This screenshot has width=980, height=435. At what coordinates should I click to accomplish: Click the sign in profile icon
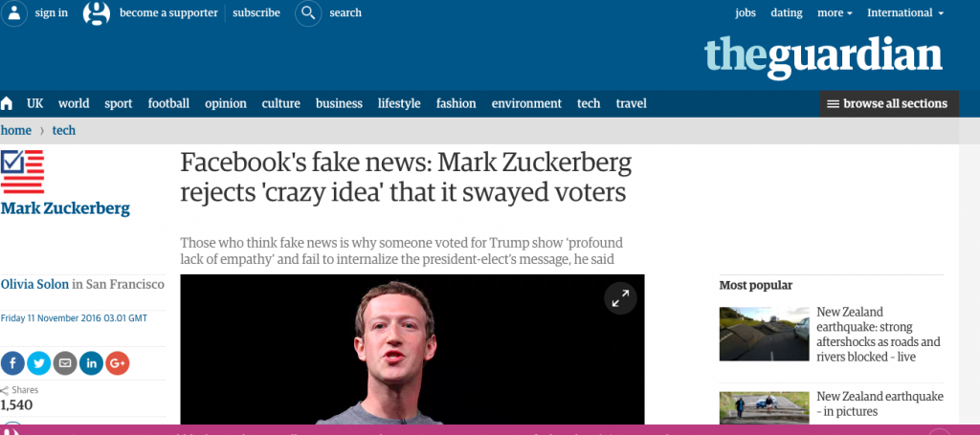(x=13, y=12)
